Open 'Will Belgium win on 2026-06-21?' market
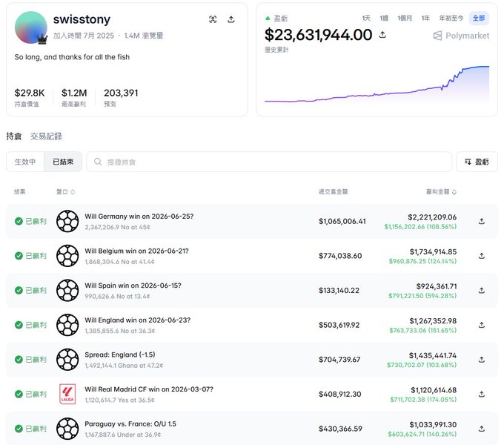The height and width of the screenshot is (445, 504). [x=136, y=251]
